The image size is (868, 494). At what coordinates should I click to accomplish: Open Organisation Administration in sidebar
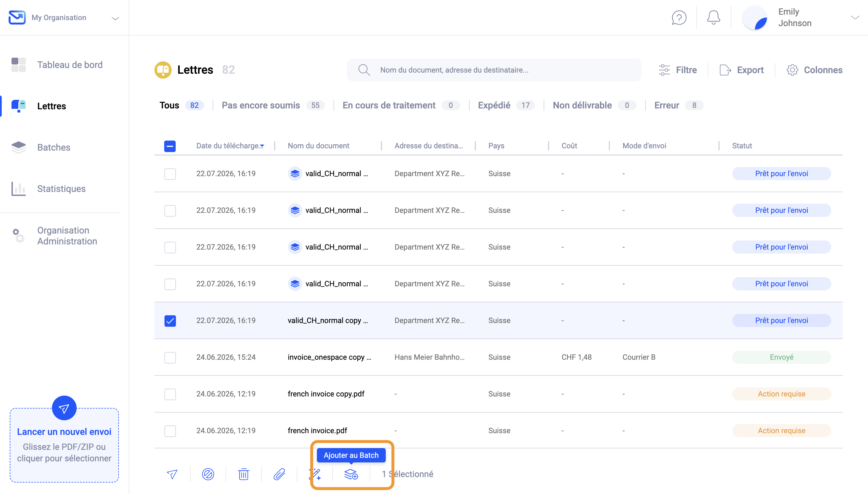(x=54, y=236)
